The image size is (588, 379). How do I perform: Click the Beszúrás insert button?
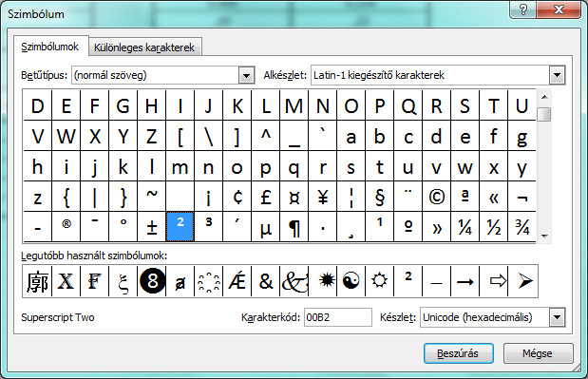click(x=458, y=353)
